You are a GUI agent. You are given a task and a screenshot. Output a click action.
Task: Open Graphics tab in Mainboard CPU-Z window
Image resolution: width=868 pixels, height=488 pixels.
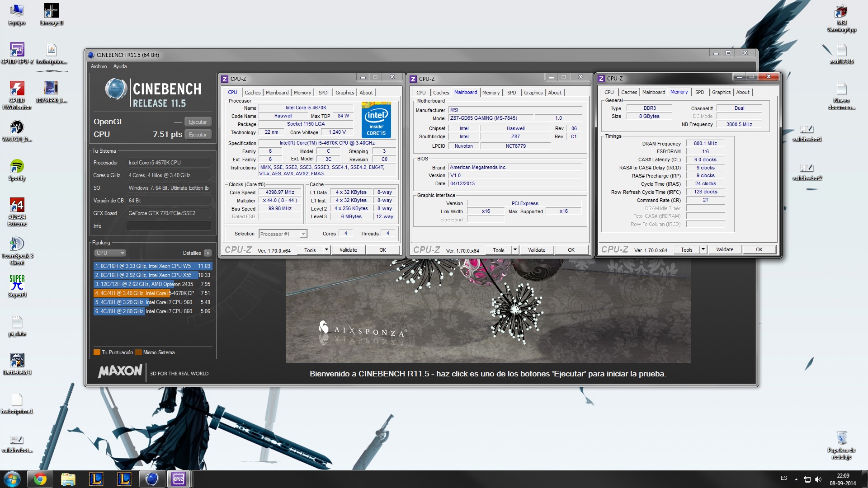point(533,93)
